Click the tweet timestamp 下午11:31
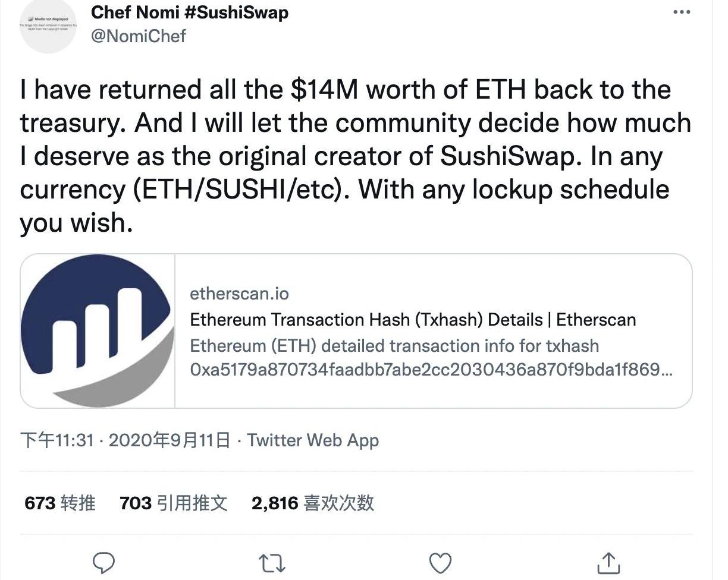The image size is (728, 580). coord(57,440)
